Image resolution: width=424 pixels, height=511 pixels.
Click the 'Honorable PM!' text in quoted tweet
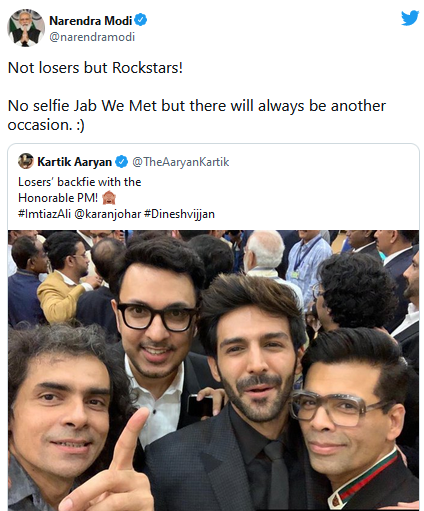[58, 198]
